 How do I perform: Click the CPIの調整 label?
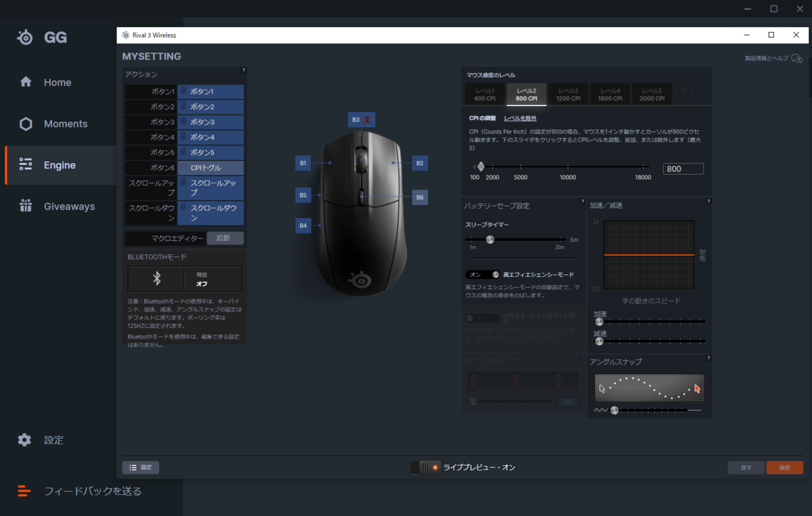tap(482, 119)
